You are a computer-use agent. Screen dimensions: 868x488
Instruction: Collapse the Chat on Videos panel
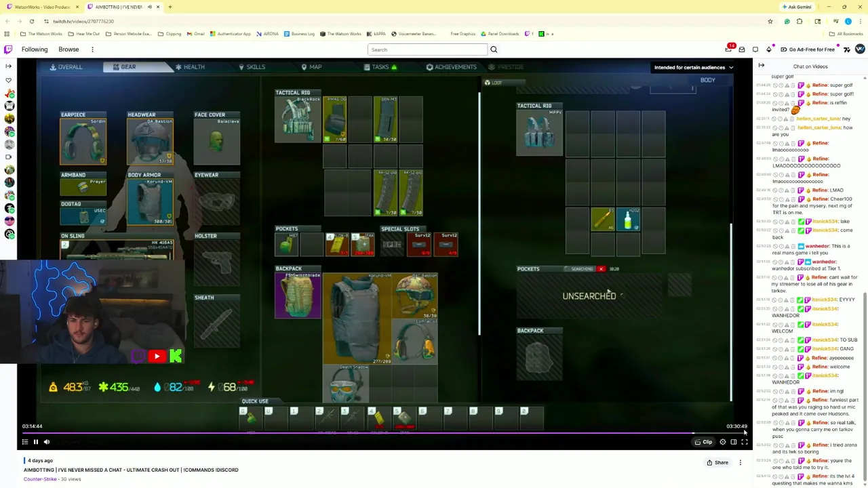click(761, 66)
